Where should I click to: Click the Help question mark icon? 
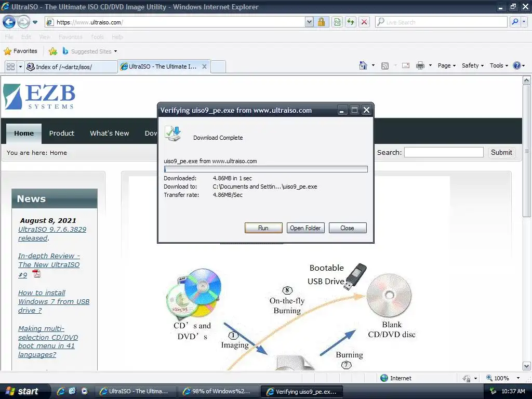click(x=517, y=65)
